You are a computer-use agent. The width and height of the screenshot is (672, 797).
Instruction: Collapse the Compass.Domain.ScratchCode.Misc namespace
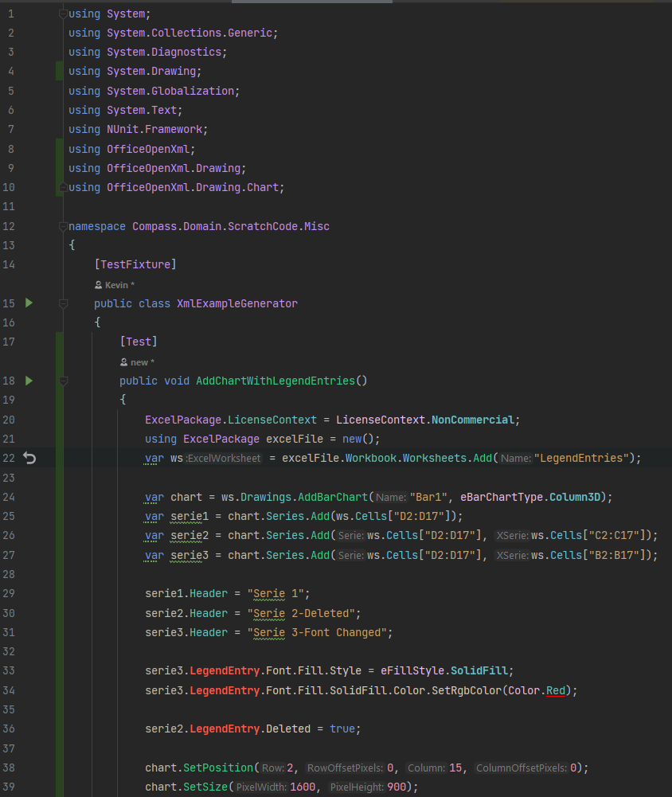pyautogui.click(x=62, y=226)
